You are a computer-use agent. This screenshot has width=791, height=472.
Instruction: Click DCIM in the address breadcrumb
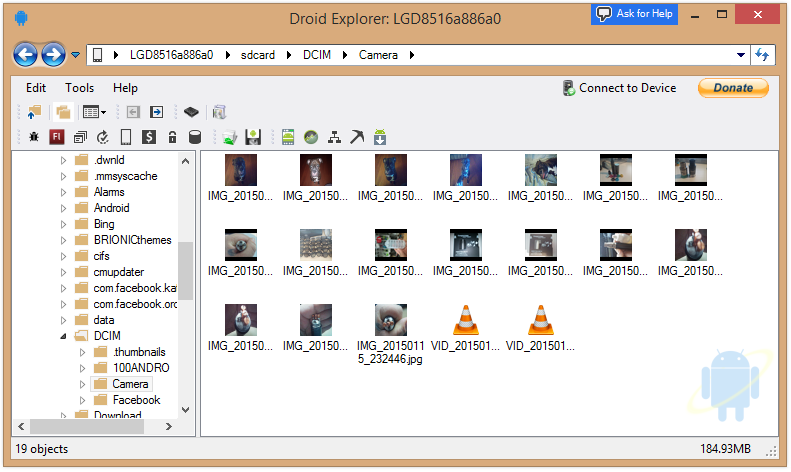tap(317, 55)
